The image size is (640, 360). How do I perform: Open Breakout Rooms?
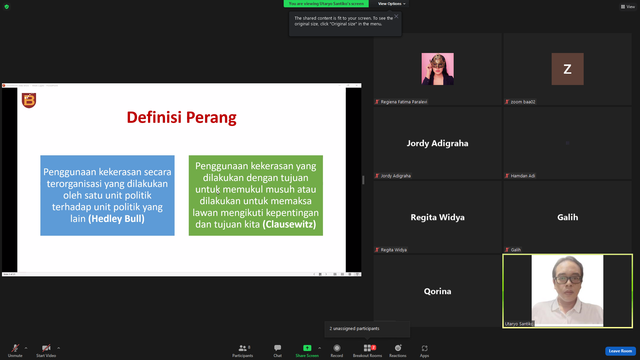click(367, 350)
